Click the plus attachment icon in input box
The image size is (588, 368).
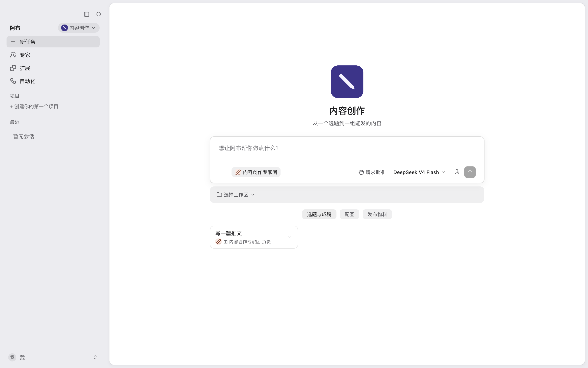224,172
